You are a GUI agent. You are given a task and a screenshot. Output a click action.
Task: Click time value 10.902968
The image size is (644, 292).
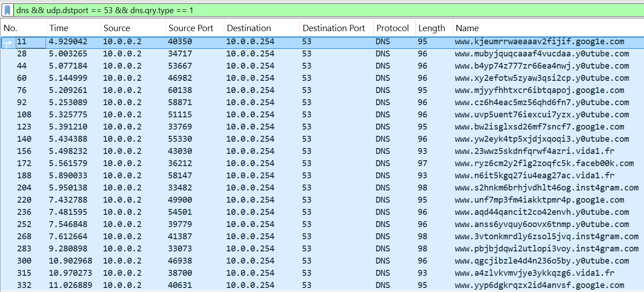tap(70, 261)
